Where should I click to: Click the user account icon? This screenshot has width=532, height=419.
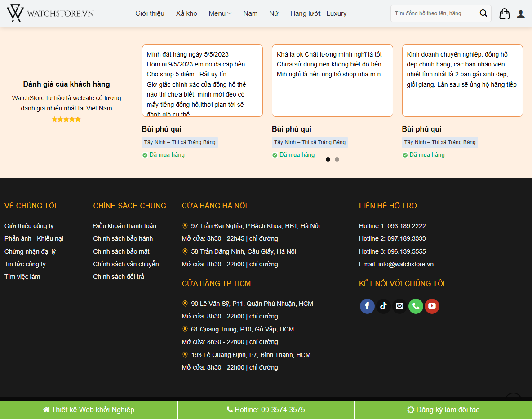click(520, 13)
